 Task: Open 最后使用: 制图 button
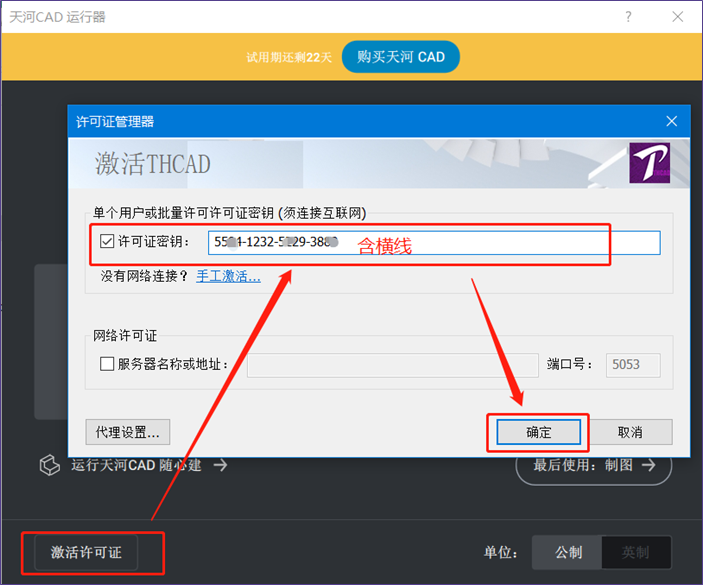pyautogui.click(x=594, y=466)
